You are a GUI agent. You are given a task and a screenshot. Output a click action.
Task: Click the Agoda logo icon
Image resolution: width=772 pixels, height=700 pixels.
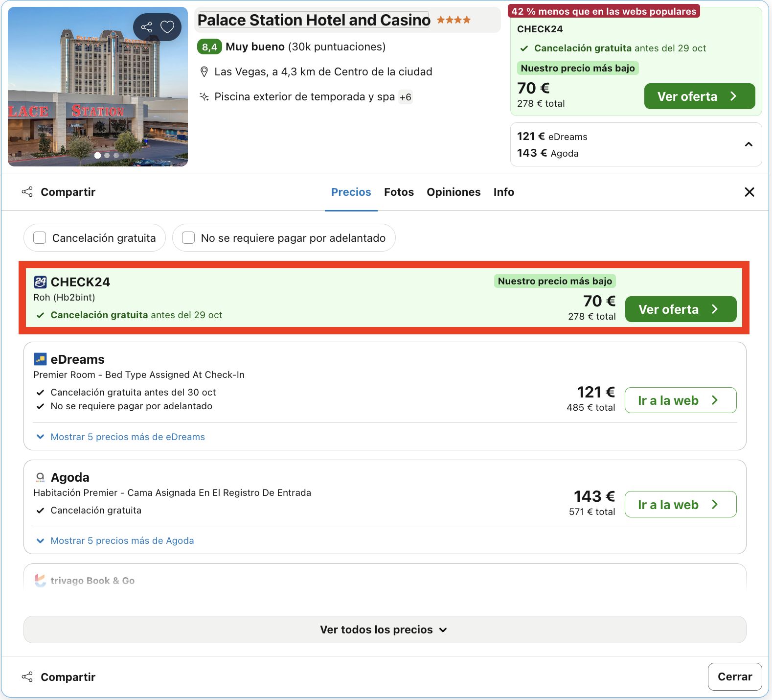[x=40, y=477]
